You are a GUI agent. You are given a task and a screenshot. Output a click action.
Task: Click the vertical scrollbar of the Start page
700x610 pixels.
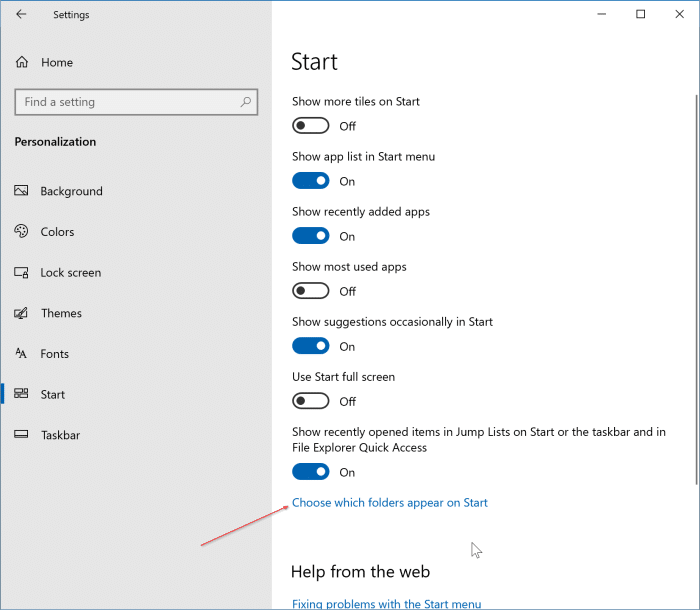[696, 290]
